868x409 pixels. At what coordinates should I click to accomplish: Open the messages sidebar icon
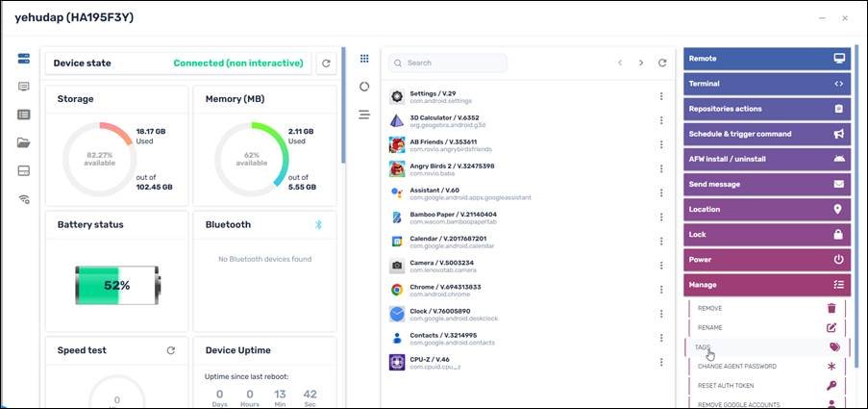pyautogui.click(x=24, y=87)
